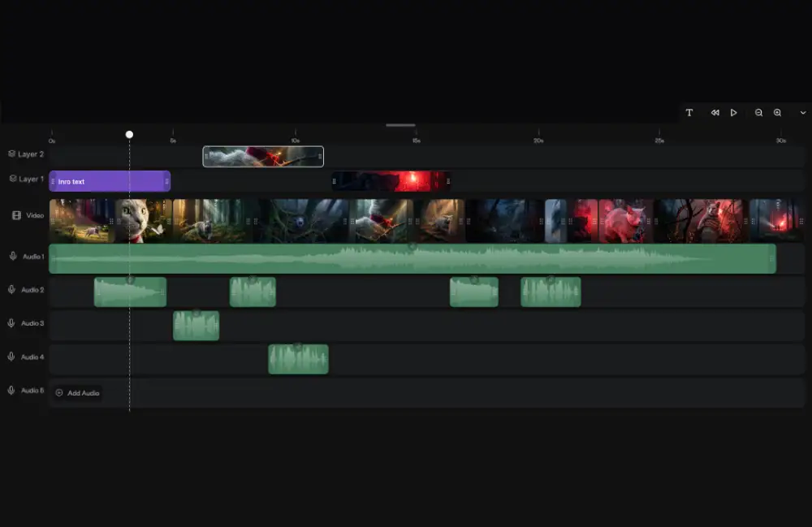The image size is (812, 527).
Task: Select the Audio 4 waveform clip
Action: pos(298,359)
